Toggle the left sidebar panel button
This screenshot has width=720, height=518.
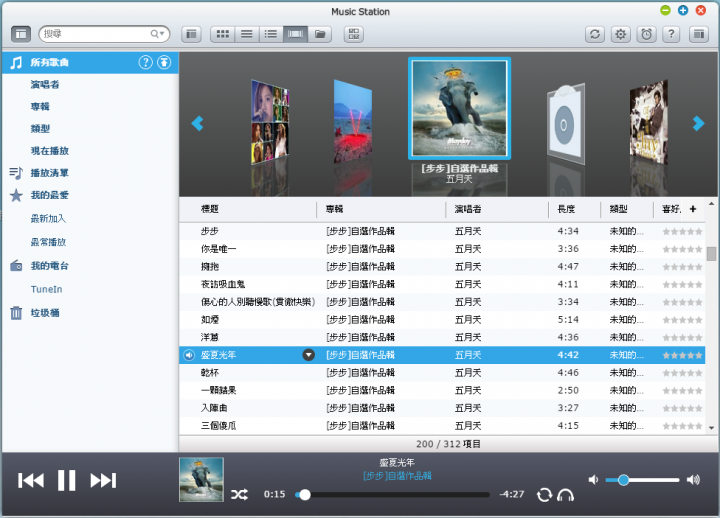21,34
